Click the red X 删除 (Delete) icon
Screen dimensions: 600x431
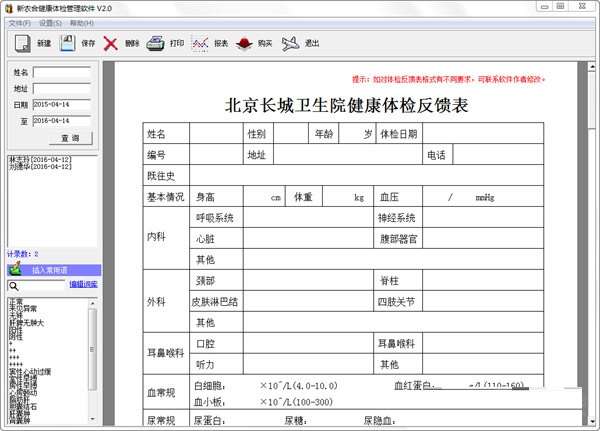tap(111, 44)
